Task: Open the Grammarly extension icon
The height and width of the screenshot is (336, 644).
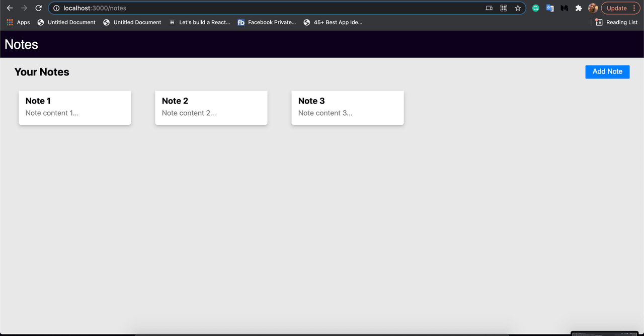Action: pyautogui.click(x=536, y=8)
